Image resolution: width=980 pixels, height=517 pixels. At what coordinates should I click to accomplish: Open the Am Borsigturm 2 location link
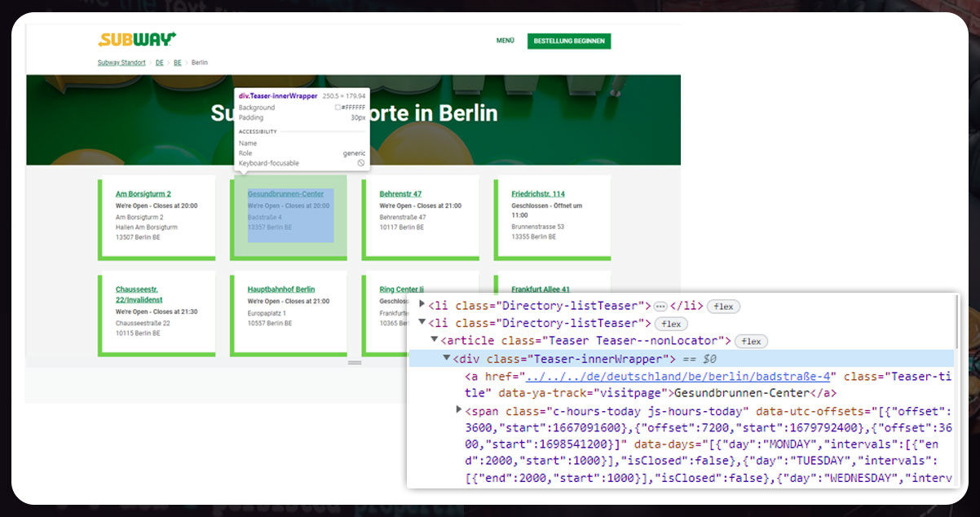[143, 194]
